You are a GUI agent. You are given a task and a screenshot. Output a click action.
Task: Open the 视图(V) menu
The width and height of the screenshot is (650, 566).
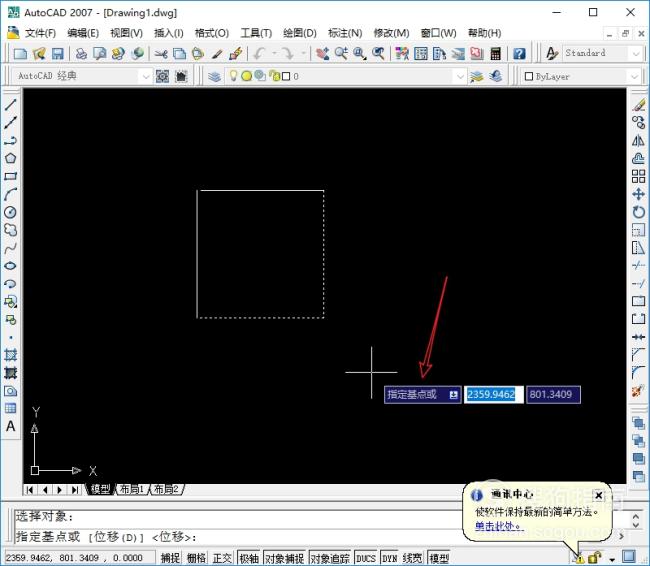(x=126, y=33)
